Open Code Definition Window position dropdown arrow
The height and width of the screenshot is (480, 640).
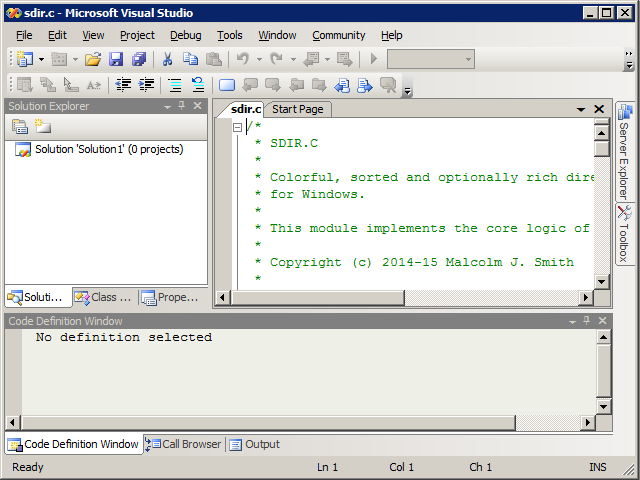tap(572, 322)
